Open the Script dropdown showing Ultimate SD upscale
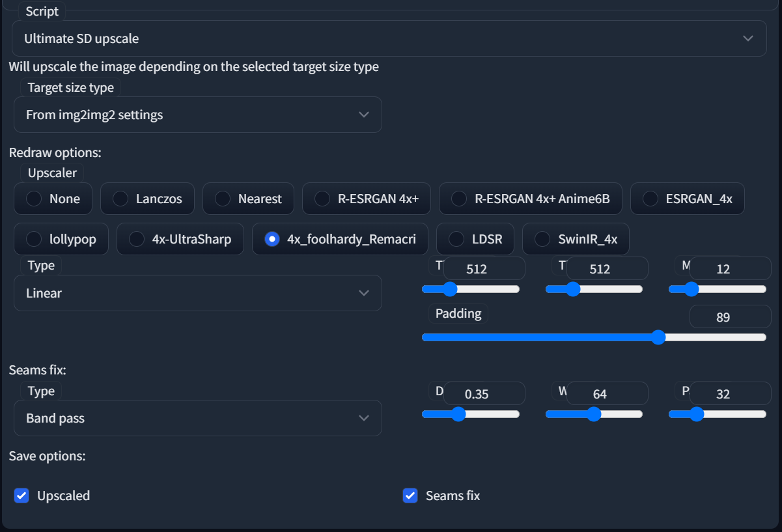 (389, 38)
